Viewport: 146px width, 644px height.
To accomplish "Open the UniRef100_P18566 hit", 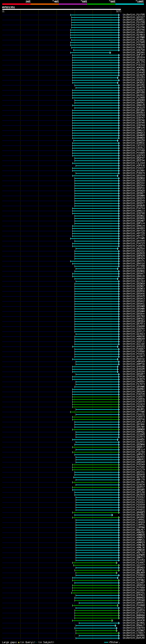I will (x=134, y=352).
